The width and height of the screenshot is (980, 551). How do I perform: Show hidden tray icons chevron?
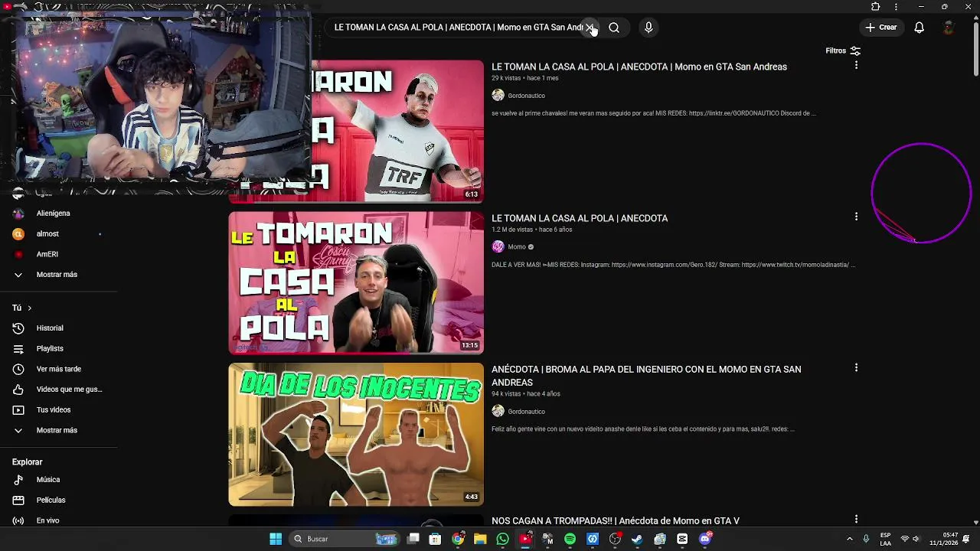[x=849, y=539]
